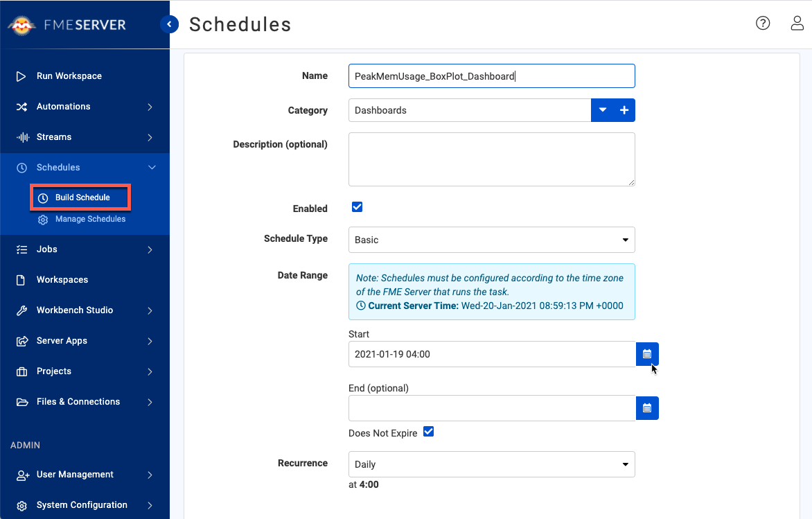Click the Workspaces file icon
The image size is (812, 519).
(21, 280)
